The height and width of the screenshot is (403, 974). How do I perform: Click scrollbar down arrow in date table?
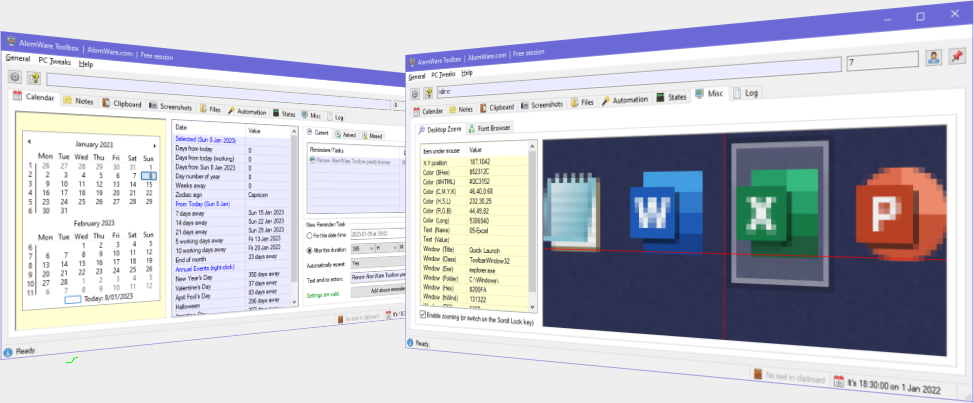pyautogui.click(x=294, y=301)
